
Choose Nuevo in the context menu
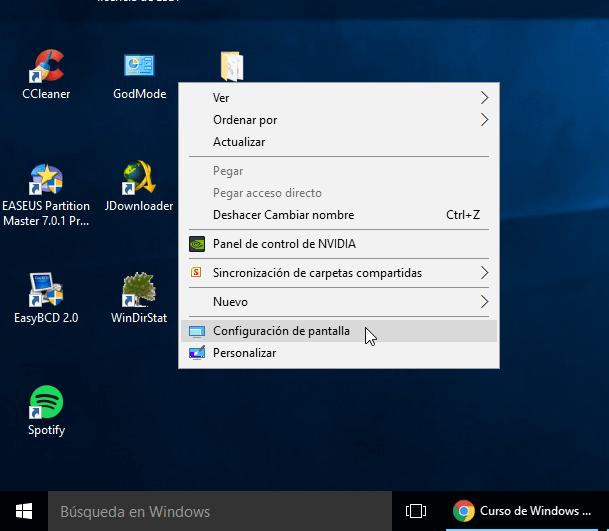[339, 301]
